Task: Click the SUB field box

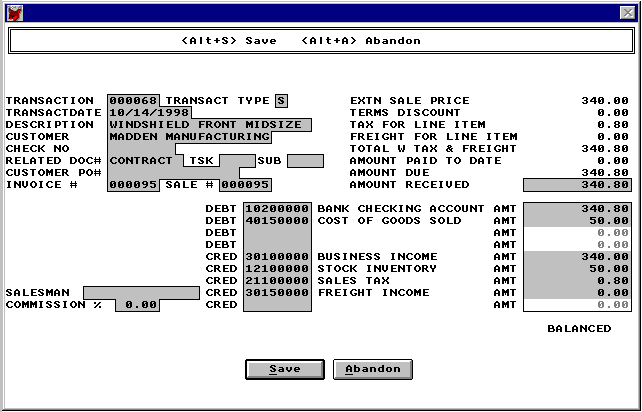Action: (x=305, y=161)
